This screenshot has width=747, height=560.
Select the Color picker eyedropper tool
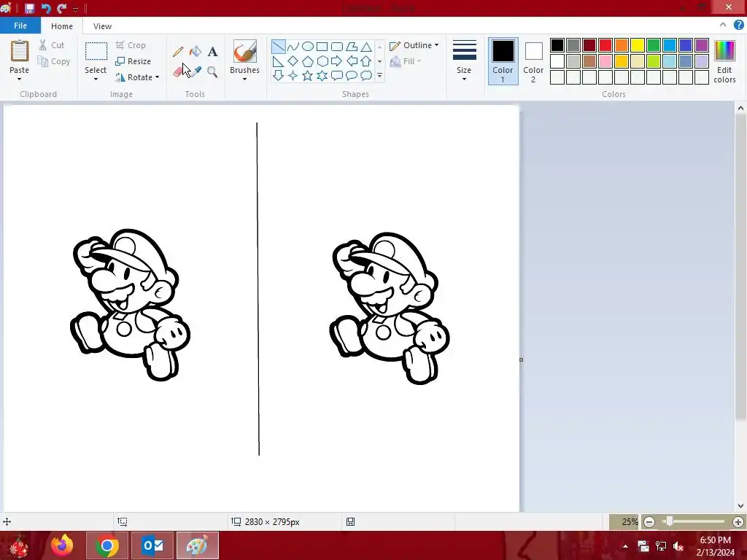[196, 71]
